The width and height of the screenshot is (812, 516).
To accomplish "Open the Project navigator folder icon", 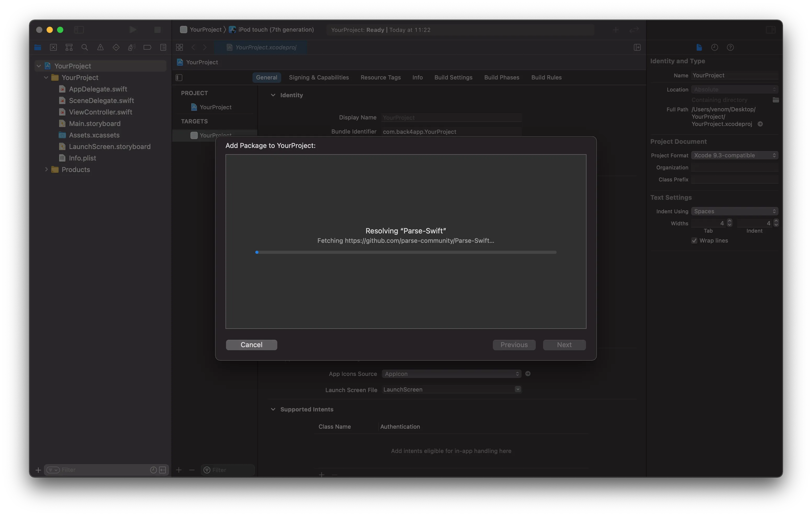I will [x=37, y=48].
